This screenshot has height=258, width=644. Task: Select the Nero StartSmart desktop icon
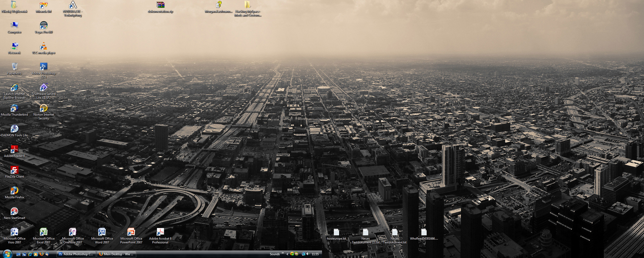pos(14,212)
